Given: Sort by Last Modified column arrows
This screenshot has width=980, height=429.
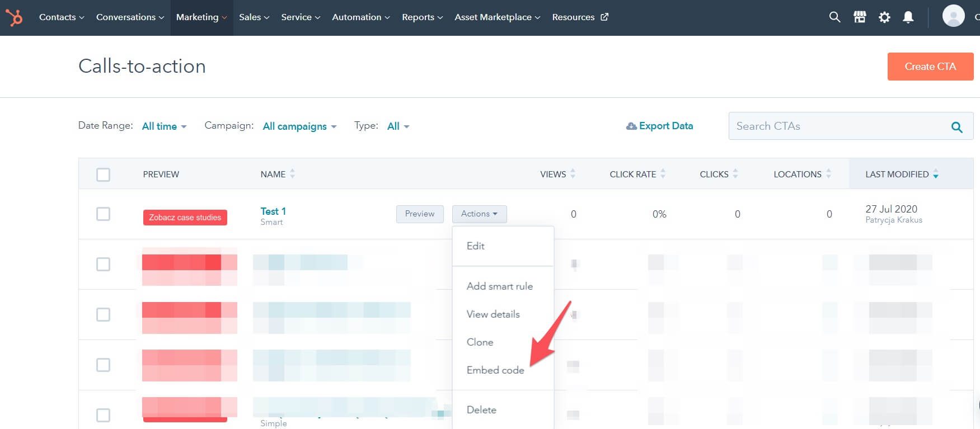Looking at the screenshot, I should [x=935, y=174].
